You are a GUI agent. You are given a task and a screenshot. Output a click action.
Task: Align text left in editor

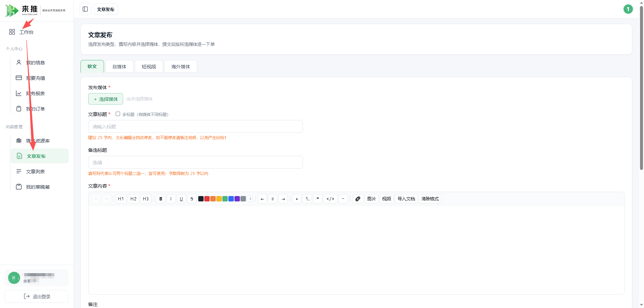coord(262,199)
